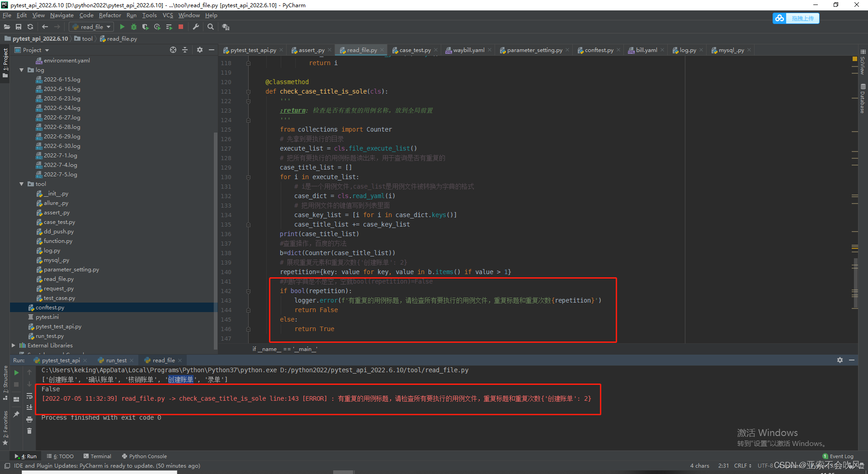Open the Refactor menu
This screenshot has width=868, height=474.
(110, 15)
